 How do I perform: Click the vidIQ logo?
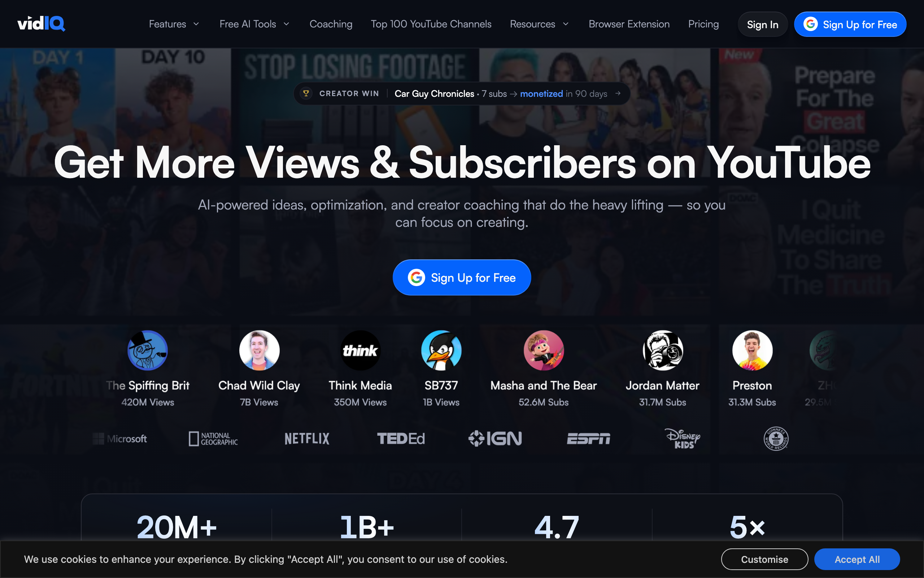pos(41,24)
